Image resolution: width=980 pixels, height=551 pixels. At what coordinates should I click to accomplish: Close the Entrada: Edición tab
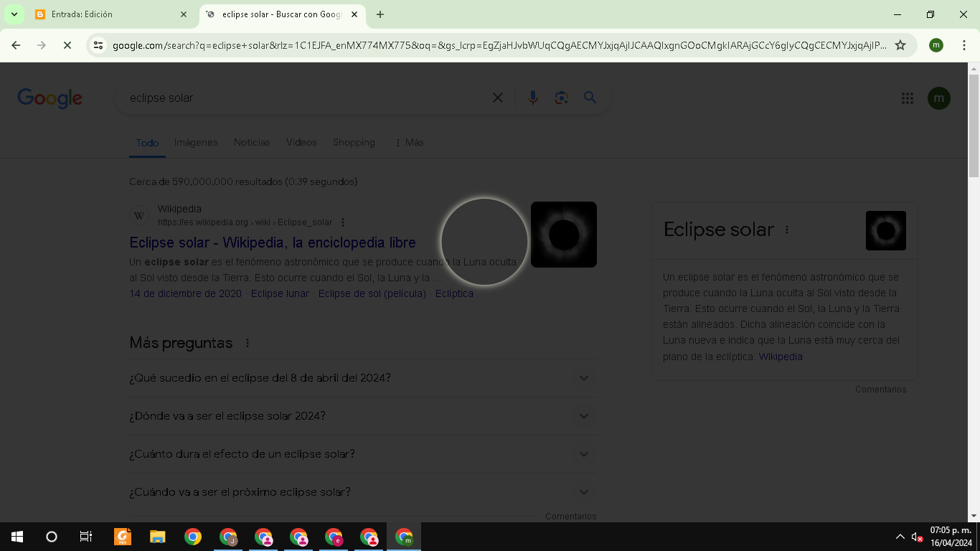(x=183, y=14)
